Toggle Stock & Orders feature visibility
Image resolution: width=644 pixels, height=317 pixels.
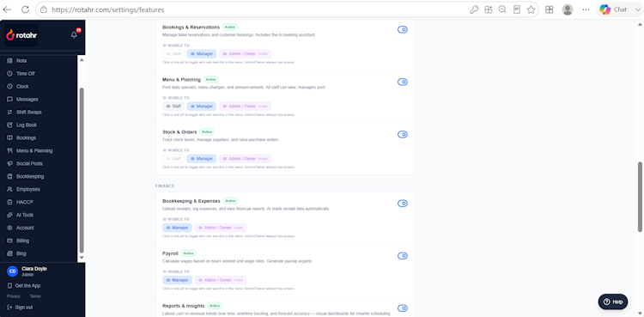coord(403,135)
